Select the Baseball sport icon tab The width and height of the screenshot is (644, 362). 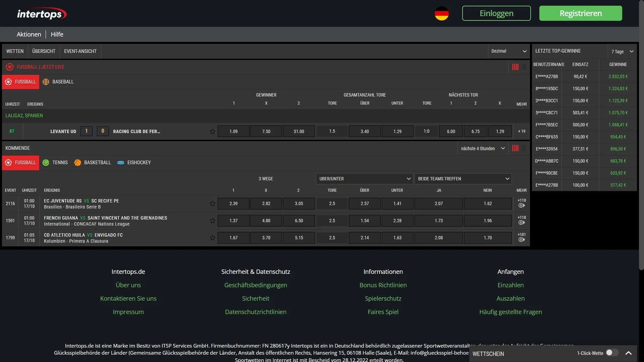click(x=58, y=82)
